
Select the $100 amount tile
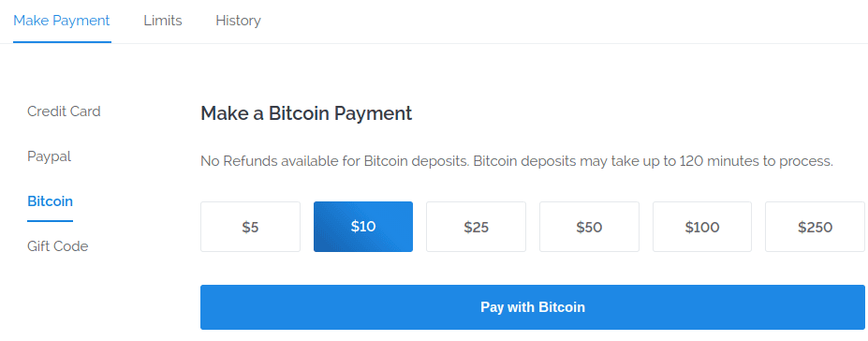(x=702, y=227)
